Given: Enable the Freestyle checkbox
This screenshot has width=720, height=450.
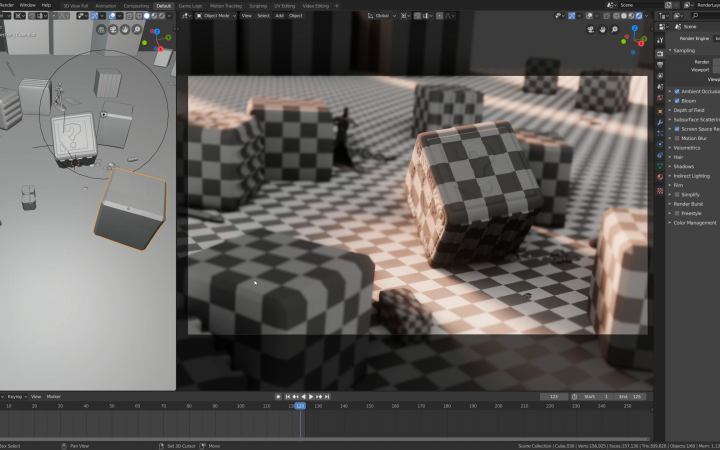Looking at the screenshot, I should coord(677,214).
